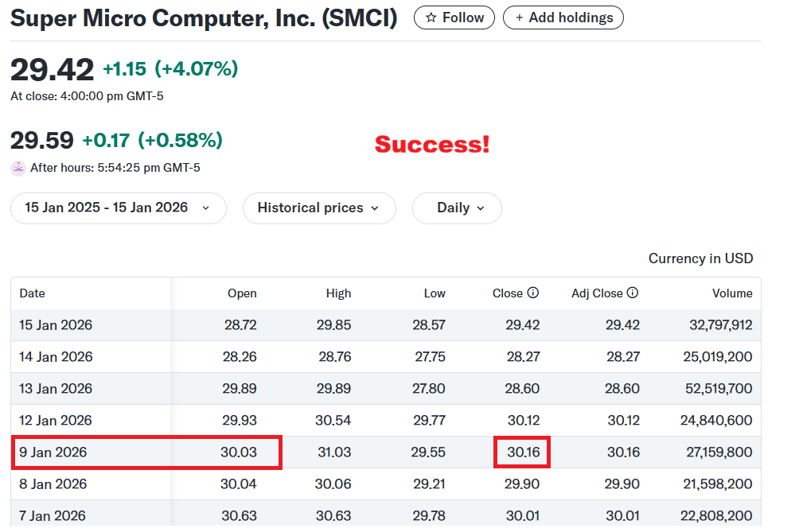Expand the Historical prices dropdown
The image size is (799, 532).
tap(318, 208)
